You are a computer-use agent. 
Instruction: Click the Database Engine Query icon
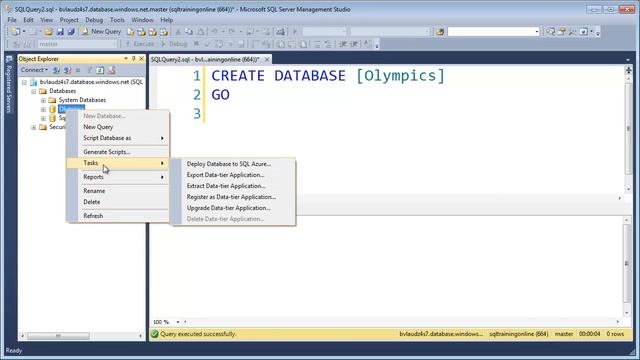131,31
